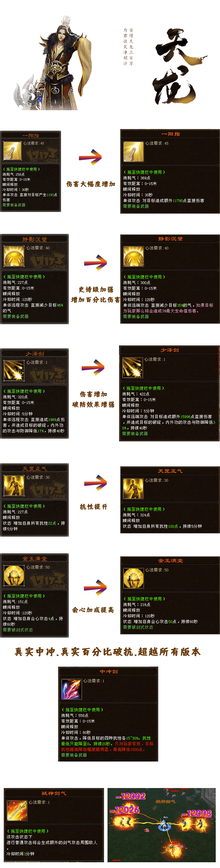The height and width of the screenshot is (868, 220).
Task: Open the battle screenshot with damage numbers
Action: click(x=162, y=825)
